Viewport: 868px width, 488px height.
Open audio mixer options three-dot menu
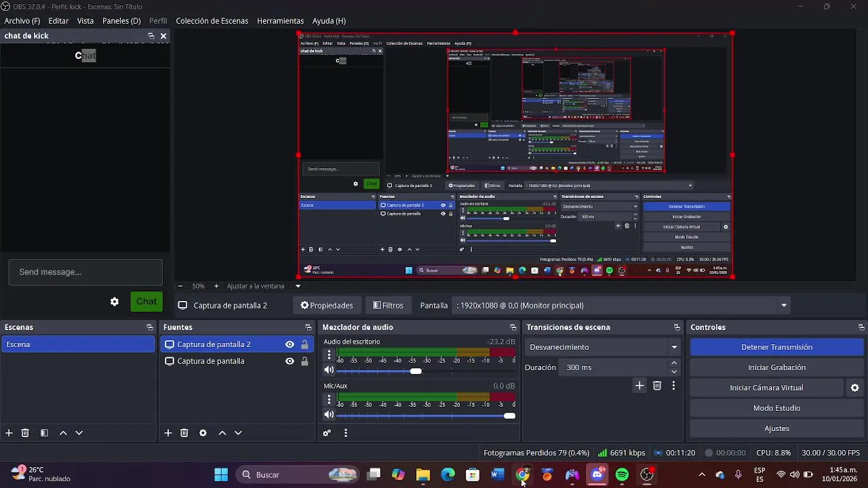pyautogui.click(x=346, y=432)
